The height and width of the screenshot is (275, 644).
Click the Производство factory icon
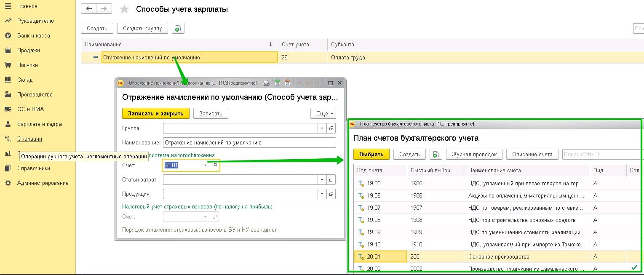click(x=8, y=94)
